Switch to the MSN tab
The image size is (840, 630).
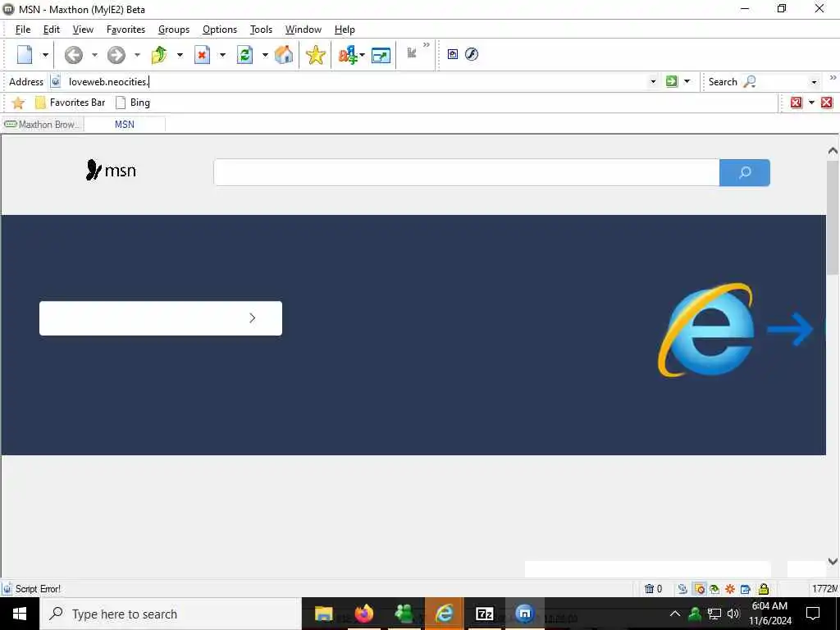125,125
